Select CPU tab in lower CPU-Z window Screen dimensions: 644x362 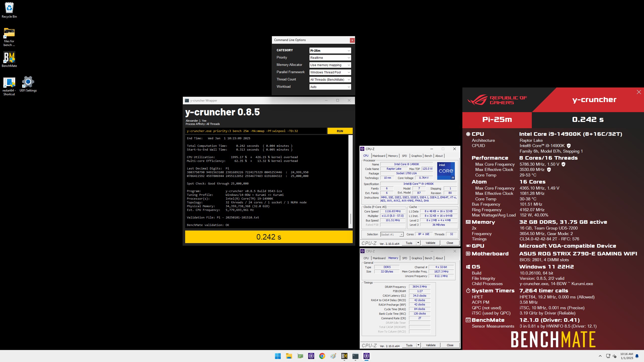366,258
